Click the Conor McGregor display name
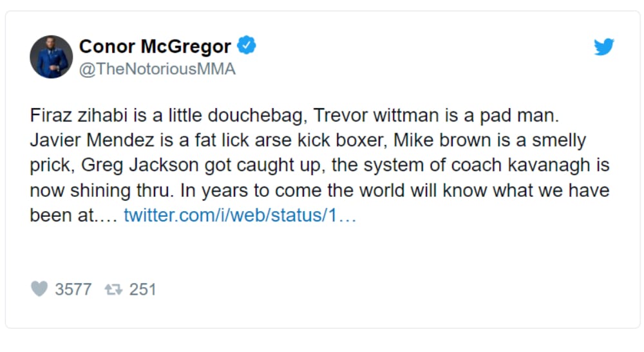The image size is (644, 352). click(x=155, y=46)
